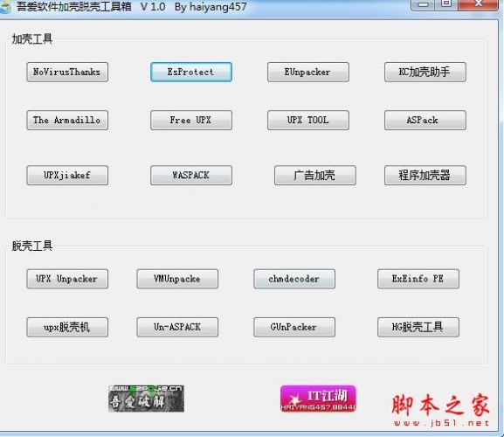Screen dimensions: 504x437
Task: Launch 程序加壳器 tool
Action: click(x=425, y=176)
